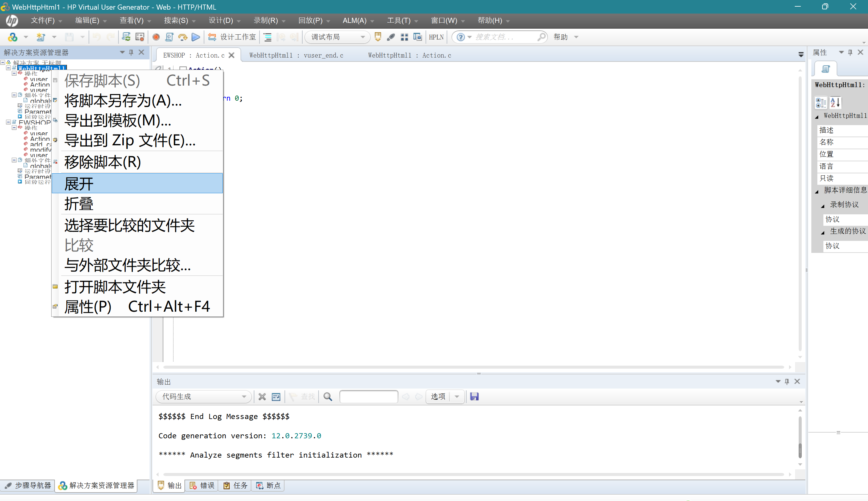Image resolution: width=868 pixels, height=501 pixels.
Task: Click the blue question mark help icon
Action: tap(460, 37)
